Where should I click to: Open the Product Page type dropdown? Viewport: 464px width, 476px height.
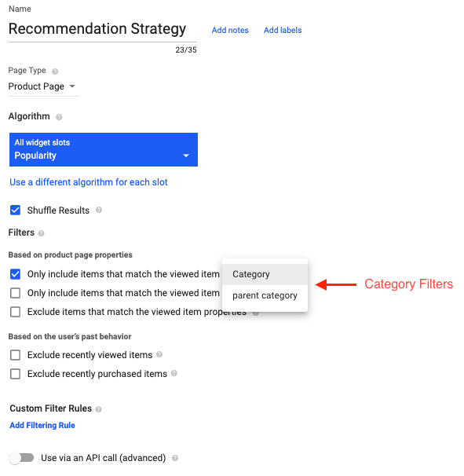click(42, 86)
